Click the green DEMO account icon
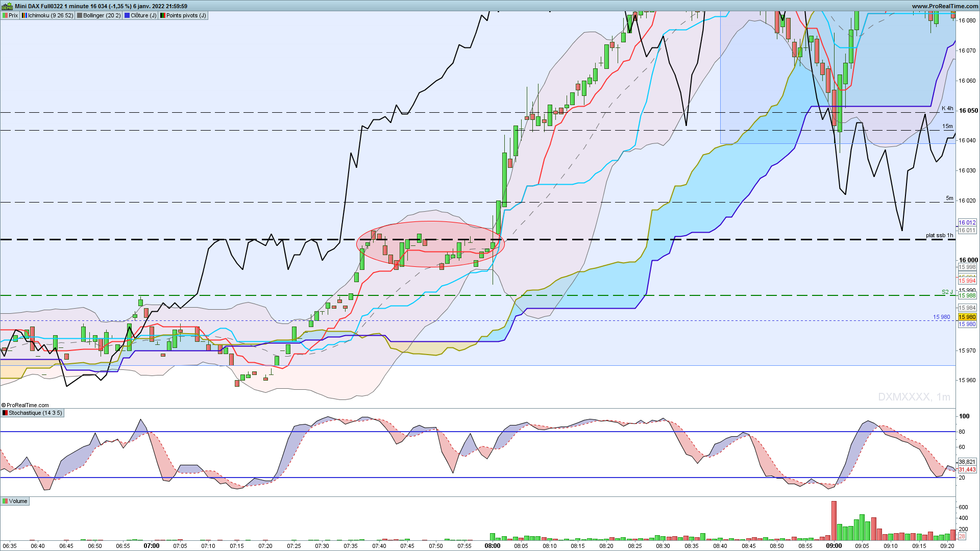 click(7, 6)
